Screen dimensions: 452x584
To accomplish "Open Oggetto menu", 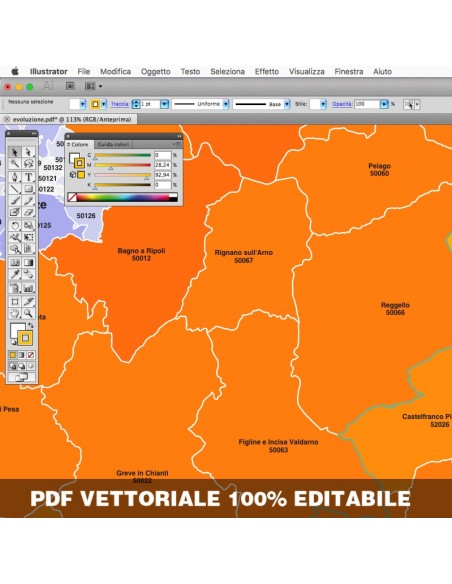I will 156,72.
